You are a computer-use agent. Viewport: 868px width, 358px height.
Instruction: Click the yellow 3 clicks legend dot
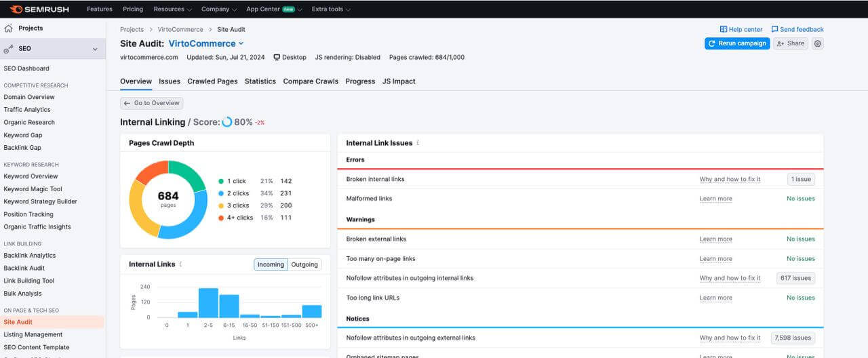tap(221, 205)
